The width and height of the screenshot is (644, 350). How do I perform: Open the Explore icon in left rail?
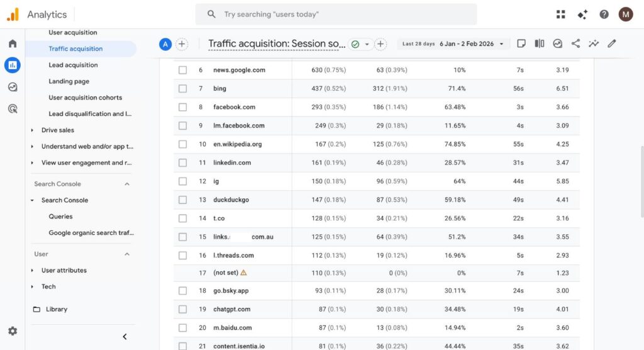point(13,87)
